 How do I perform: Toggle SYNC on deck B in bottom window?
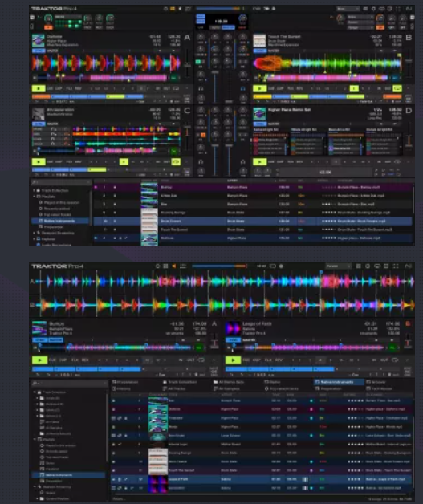(233, 339)
